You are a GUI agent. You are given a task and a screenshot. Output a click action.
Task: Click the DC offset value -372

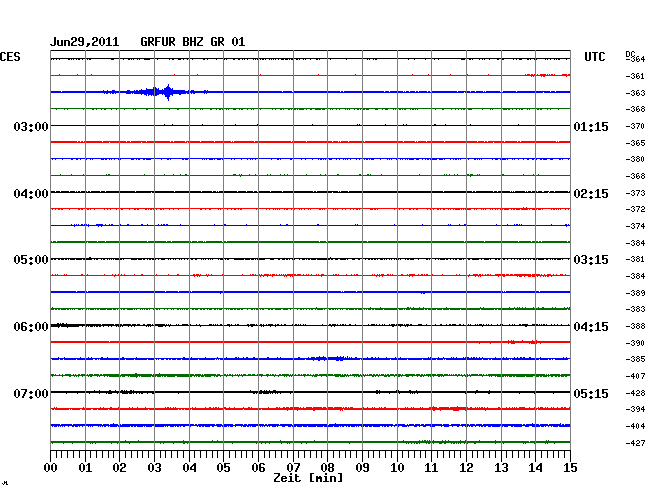coord(635,209)
